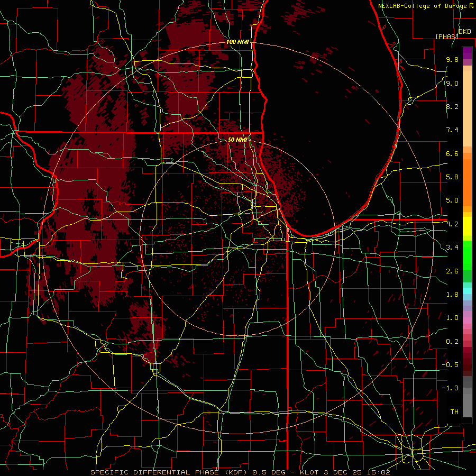
Task: Select the 50 NMI range ring label
Action: (x=237, y=140)
